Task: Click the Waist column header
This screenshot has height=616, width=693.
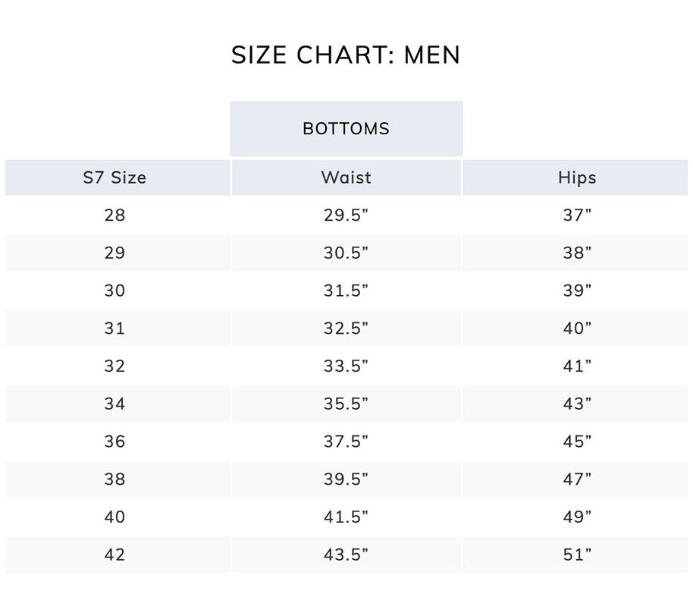Action: 346,178
